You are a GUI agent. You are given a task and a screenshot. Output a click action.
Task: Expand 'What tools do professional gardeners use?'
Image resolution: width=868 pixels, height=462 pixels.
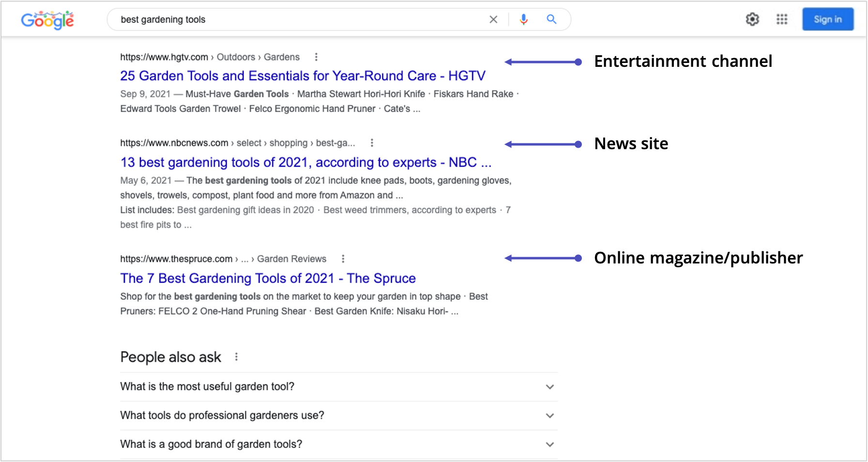click(338, 416)
